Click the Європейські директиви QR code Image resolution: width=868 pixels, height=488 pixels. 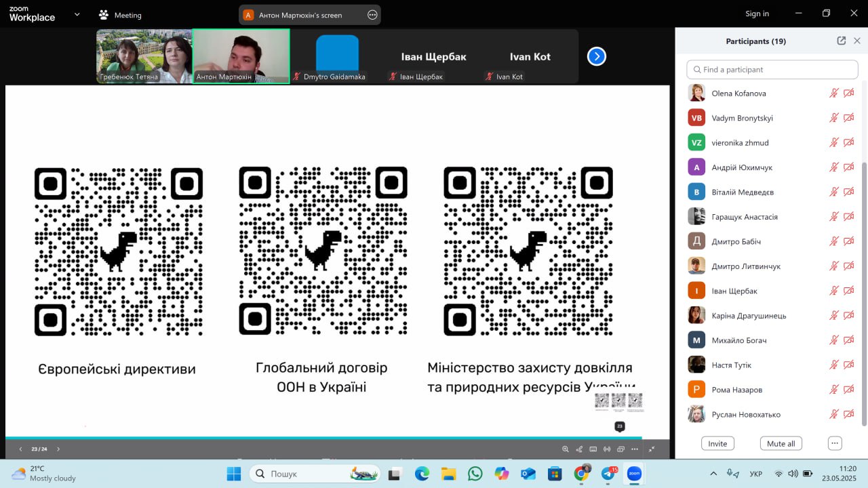pyautogui.click(x=119, y=251)
